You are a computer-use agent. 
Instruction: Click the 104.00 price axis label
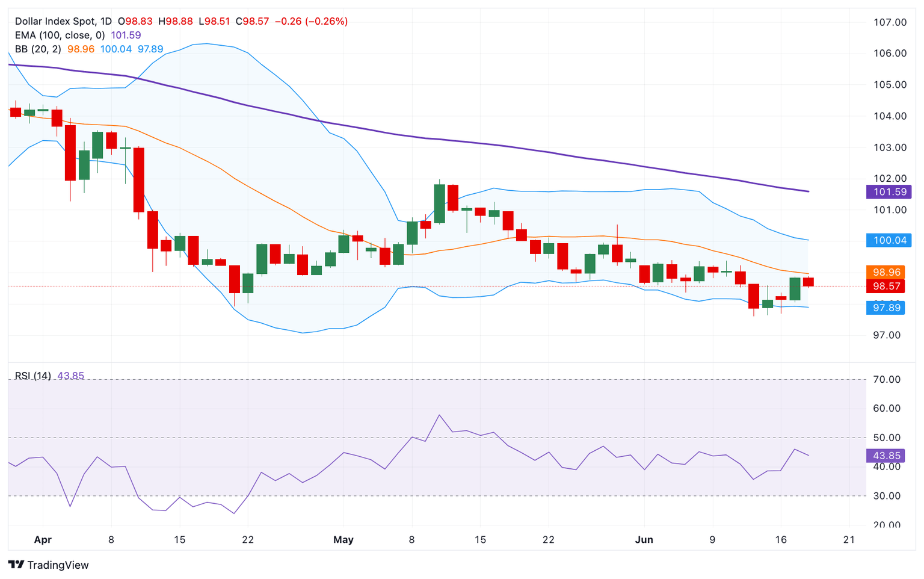tap(890, 116)
